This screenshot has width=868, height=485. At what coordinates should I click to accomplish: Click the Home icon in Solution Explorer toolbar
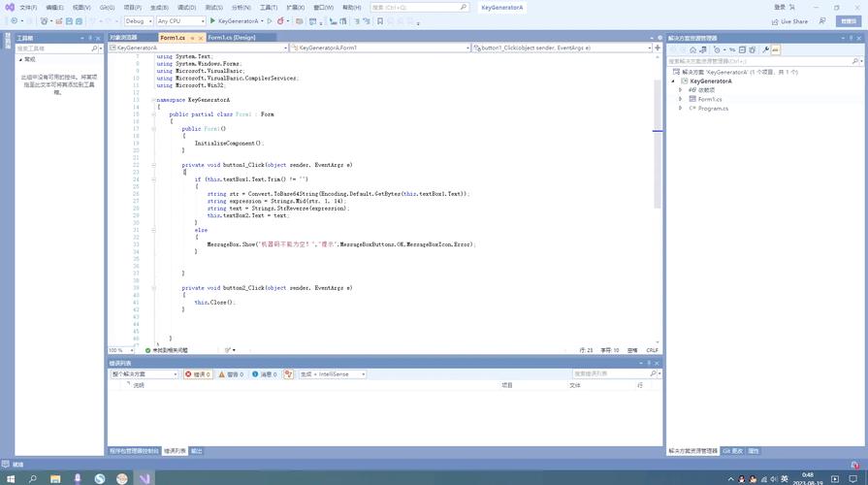coord(692,49)
